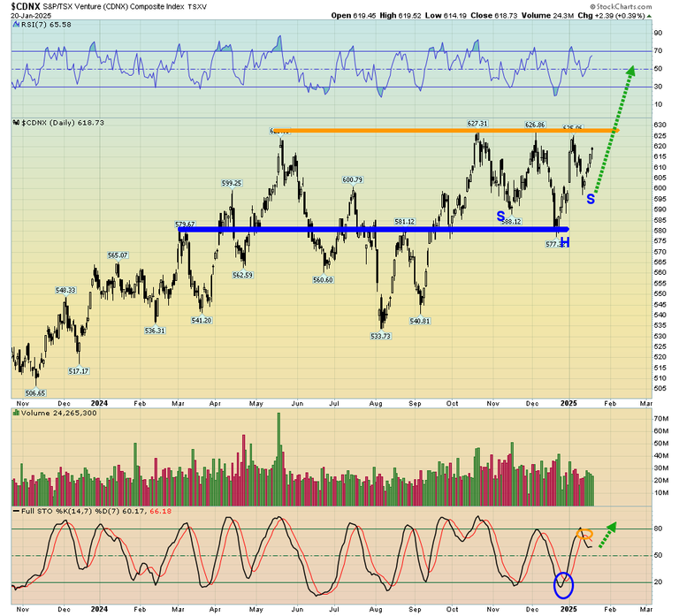The width and height of the screenshot is (679, 616).
Task: Select the blue H head pattern label
Action: 564,241
